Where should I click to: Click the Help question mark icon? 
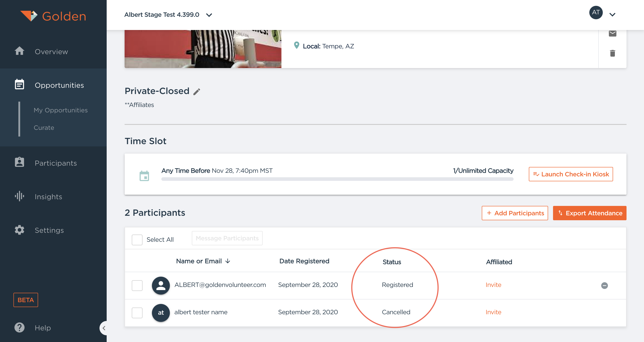[19, 327]
